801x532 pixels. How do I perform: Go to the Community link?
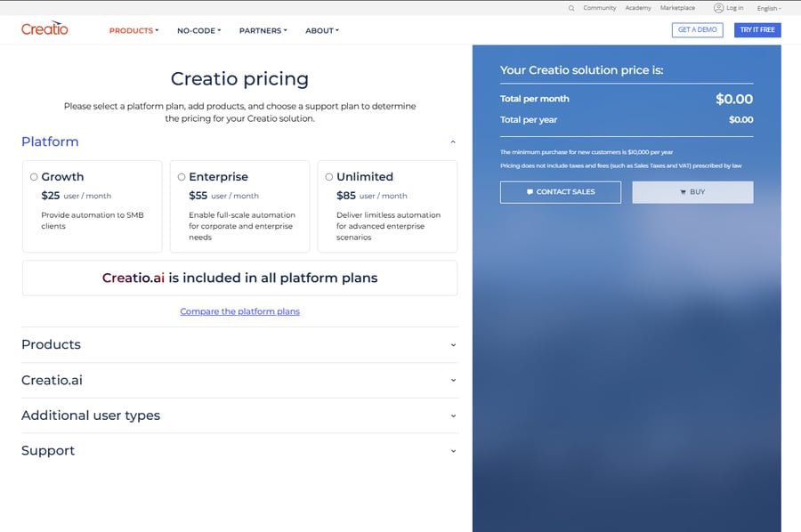(600, 8)
